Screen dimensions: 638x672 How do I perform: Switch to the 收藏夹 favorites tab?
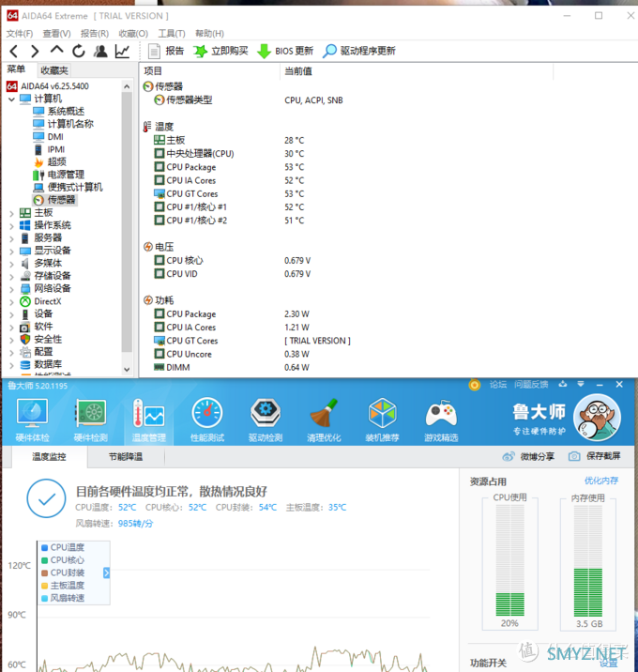(x=54, y=70)
